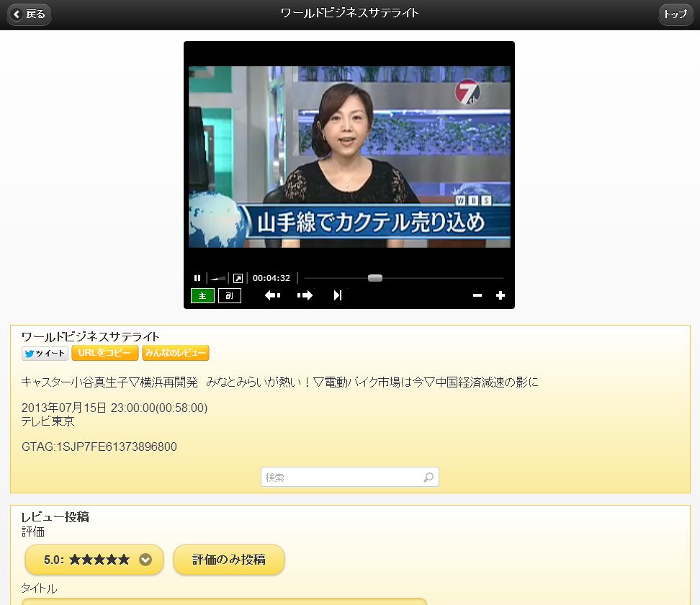Screen dimensions: 700x605
Task: Click the 検索 search field
Action: (349, 477)
